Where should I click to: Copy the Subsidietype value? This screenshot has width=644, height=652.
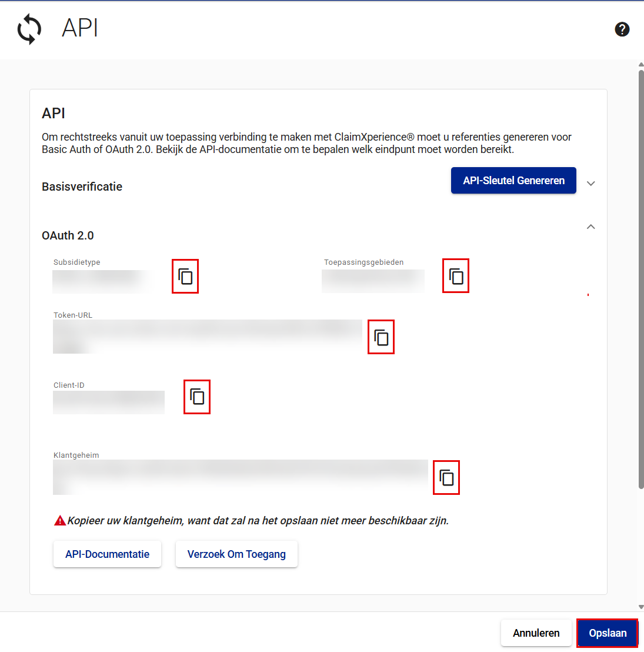click(185, 276)
